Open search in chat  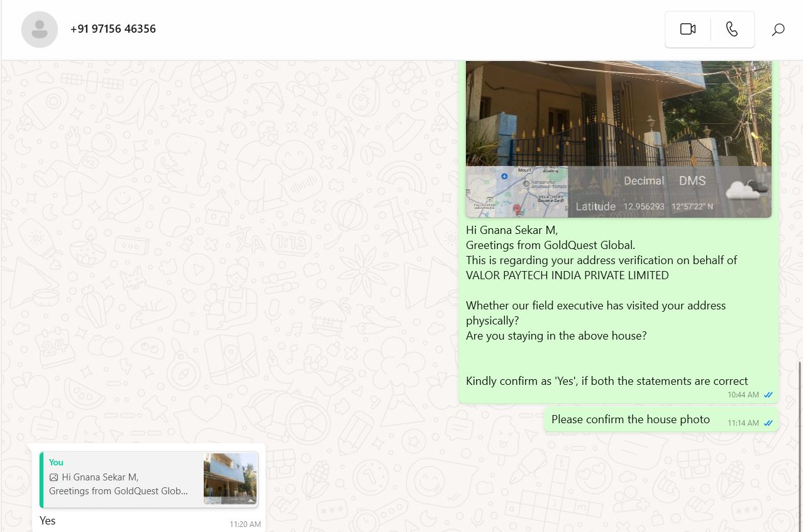[778, 30]
